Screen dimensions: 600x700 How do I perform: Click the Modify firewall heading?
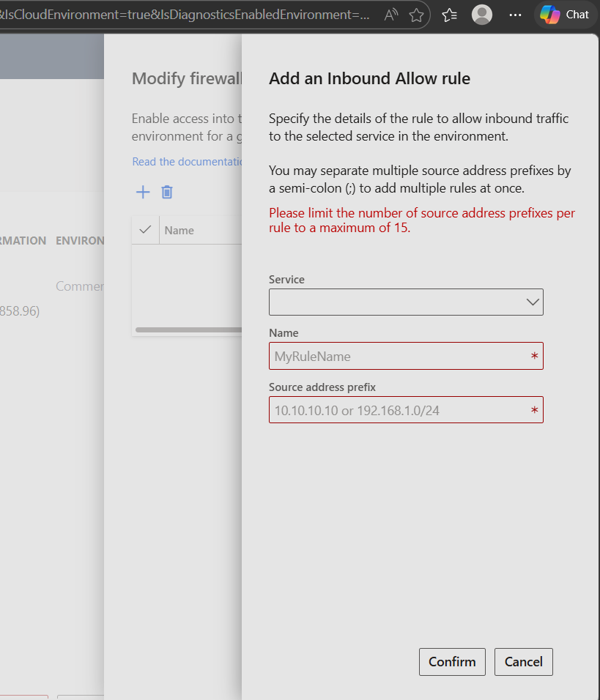[x=187, y=78]
